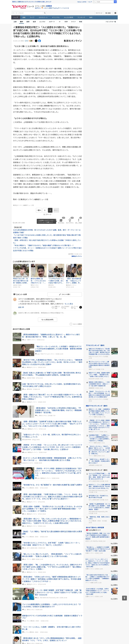The width and height of the screenshot is (129, 644).
Task: Click into the keyword search field
Action: (28, 13)
